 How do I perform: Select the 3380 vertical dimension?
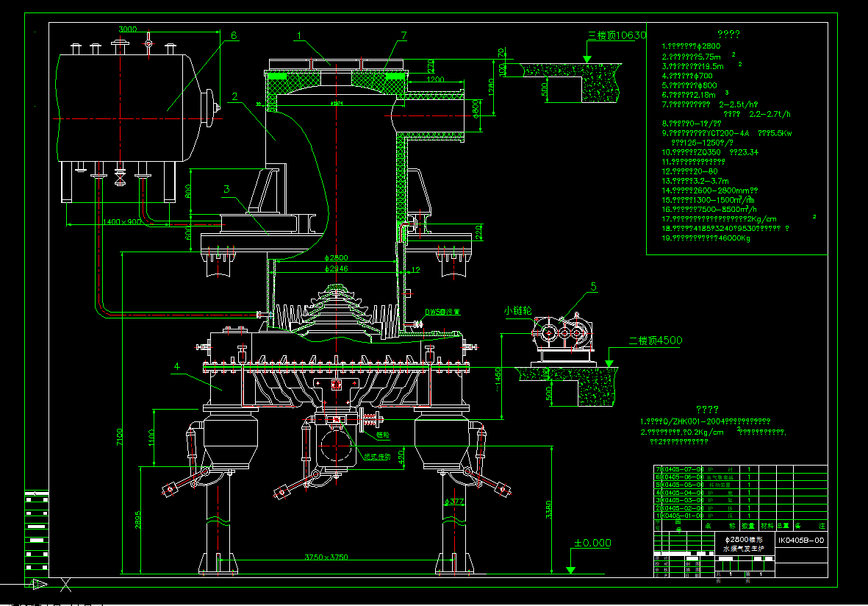tap(548, 510)
